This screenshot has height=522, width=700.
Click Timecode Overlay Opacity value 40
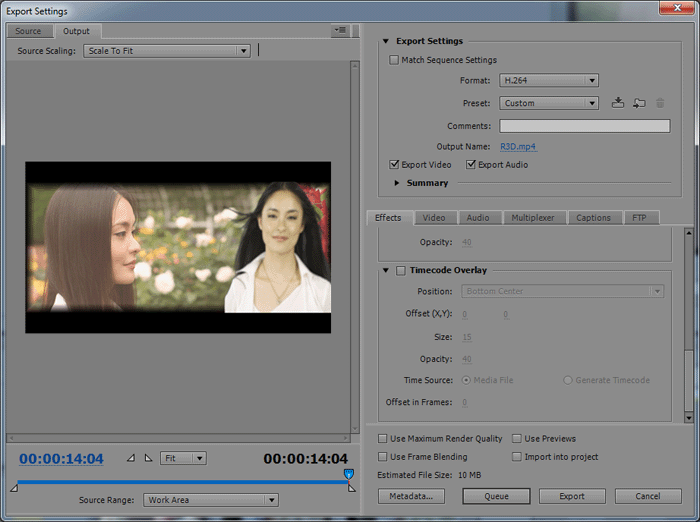pos(467,359)
